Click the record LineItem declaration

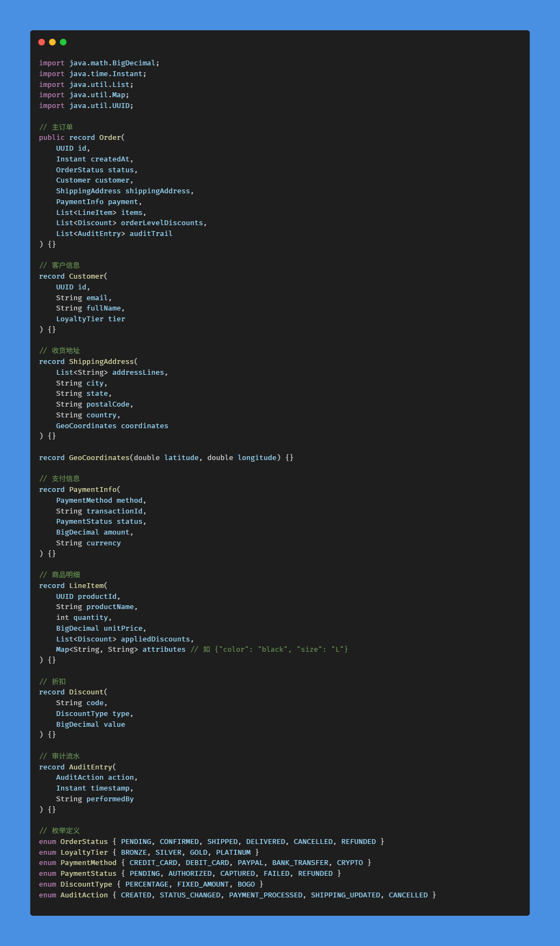73,586
